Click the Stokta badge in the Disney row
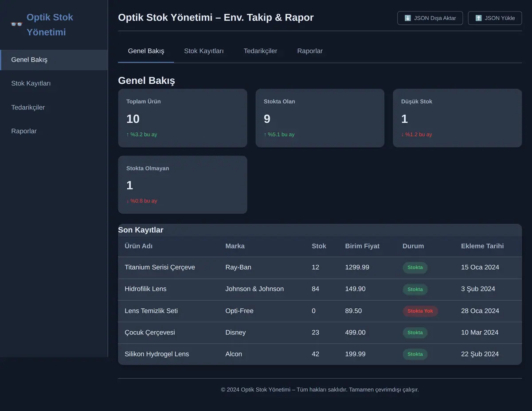 415,333
